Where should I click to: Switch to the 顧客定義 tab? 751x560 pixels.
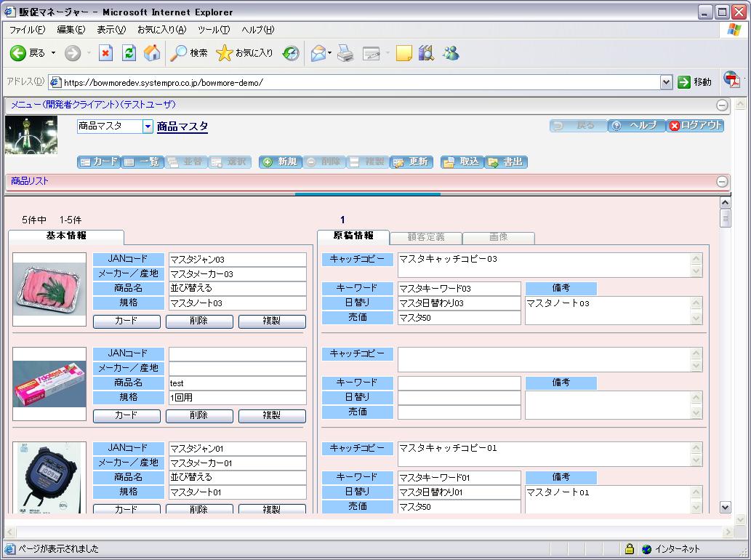pyautogui.click(x=425, y=237)
